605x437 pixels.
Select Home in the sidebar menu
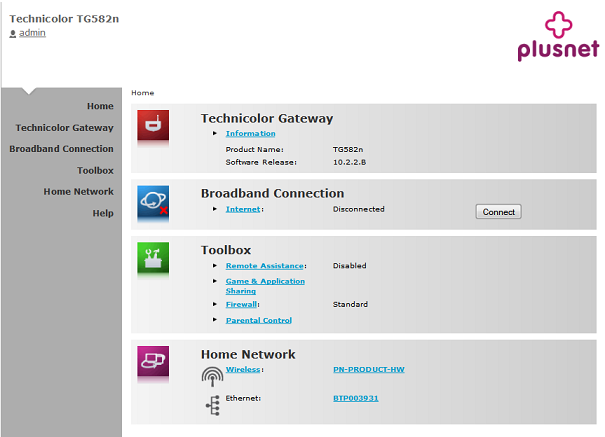pyautogui.click(x=100, y=106)
